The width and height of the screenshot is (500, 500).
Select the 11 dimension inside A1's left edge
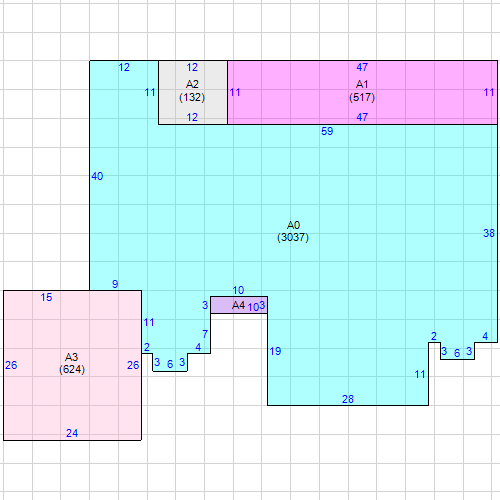pyautogui.click(x=235, y=92)
